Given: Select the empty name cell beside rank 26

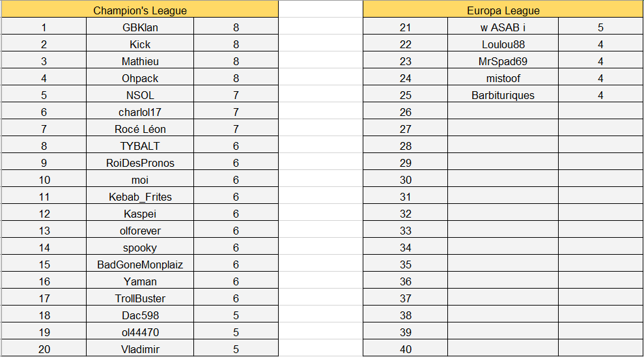Looking at the screenshot, I should (x=503, y=112).
